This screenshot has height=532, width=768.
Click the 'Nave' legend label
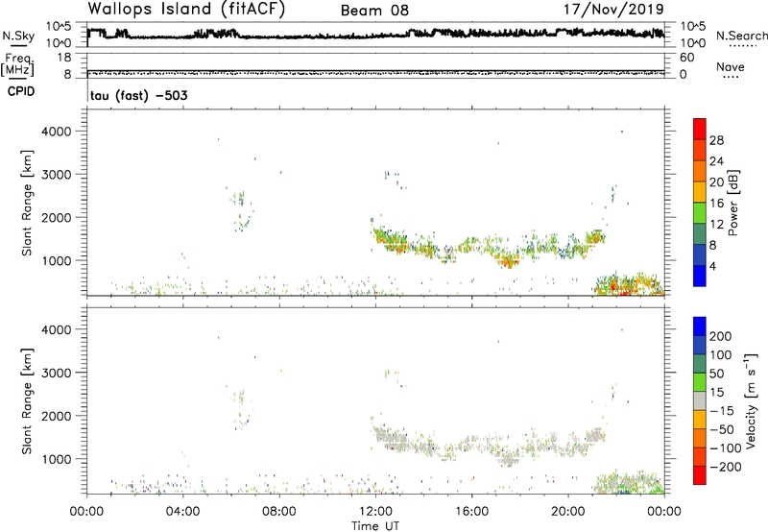[730, 67]
